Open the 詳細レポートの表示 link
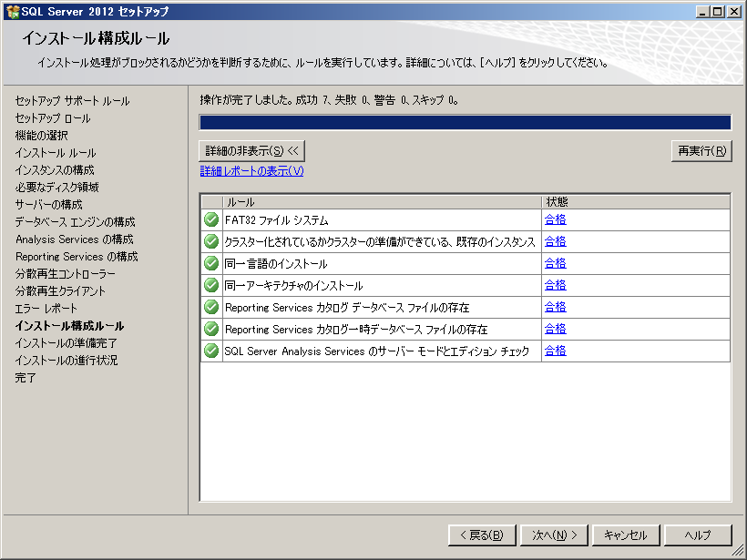Viewport: 747px width, 560px height. [251, 171]
